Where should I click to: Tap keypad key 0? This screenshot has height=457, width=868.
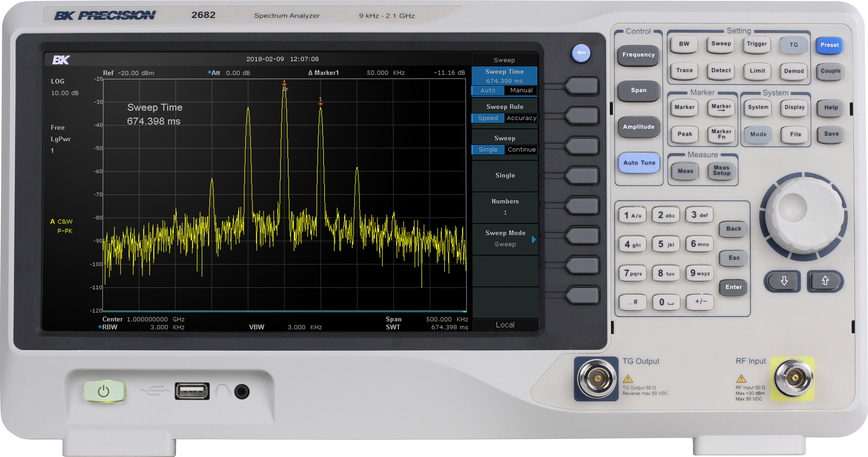tap(666, 302)
